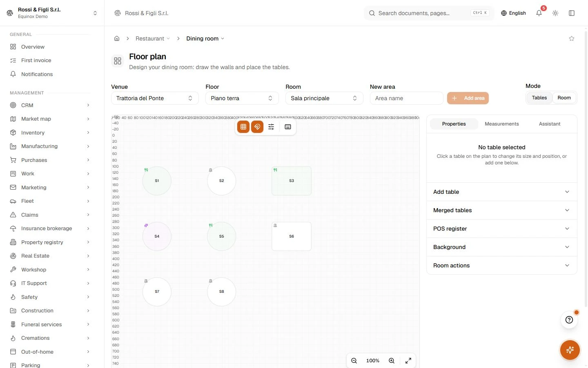Click the Add area button

point(468,98)
